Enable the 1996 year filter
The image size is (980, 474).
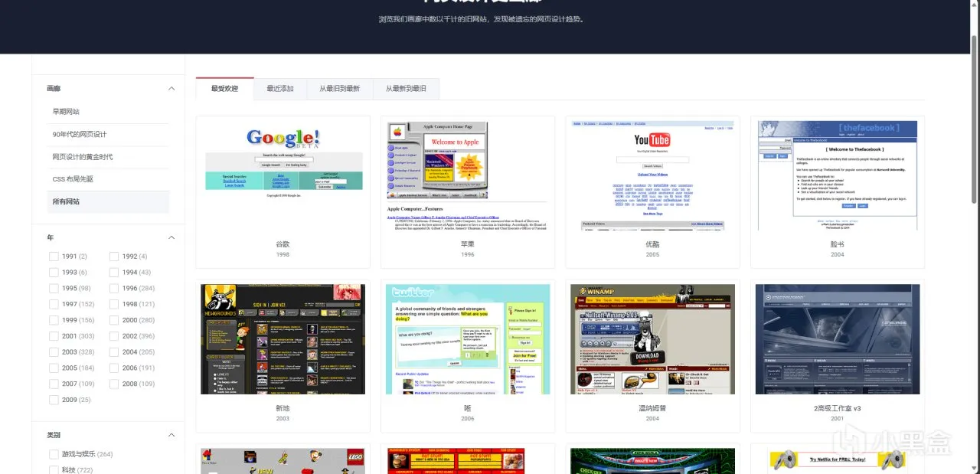pos(114,289)
